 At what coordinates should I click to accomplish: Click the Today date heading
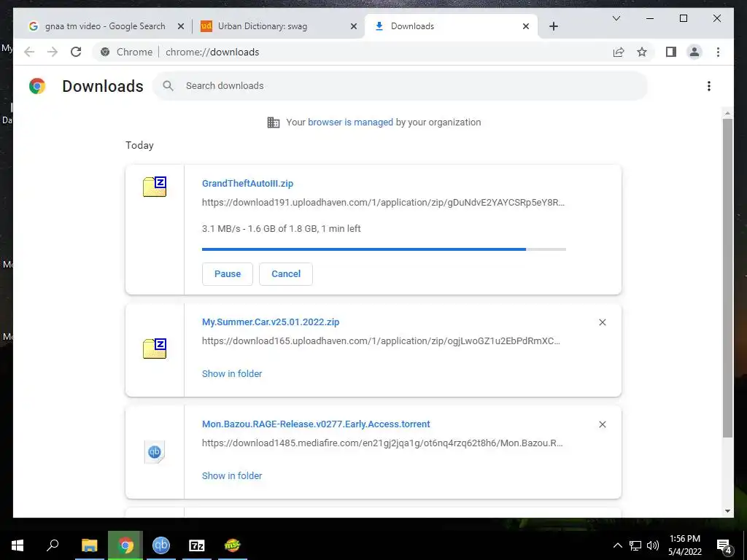pos(139,145)
